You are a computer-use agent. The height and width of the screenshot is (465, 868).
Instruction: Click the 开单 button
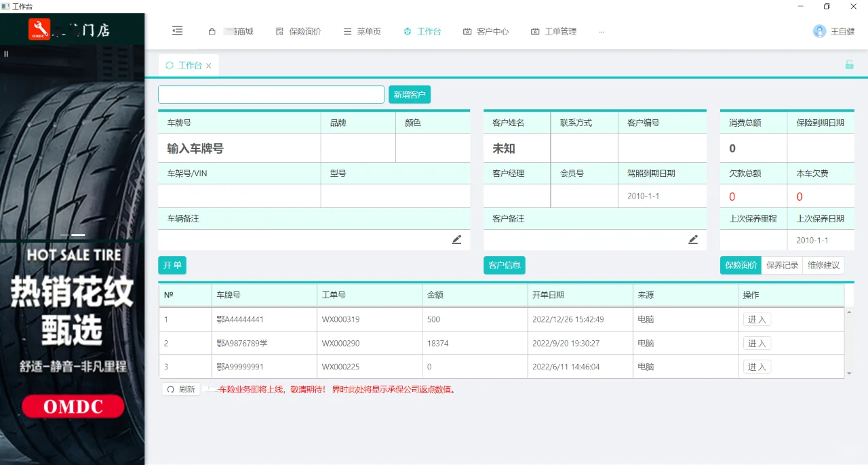tap(172, 265)
